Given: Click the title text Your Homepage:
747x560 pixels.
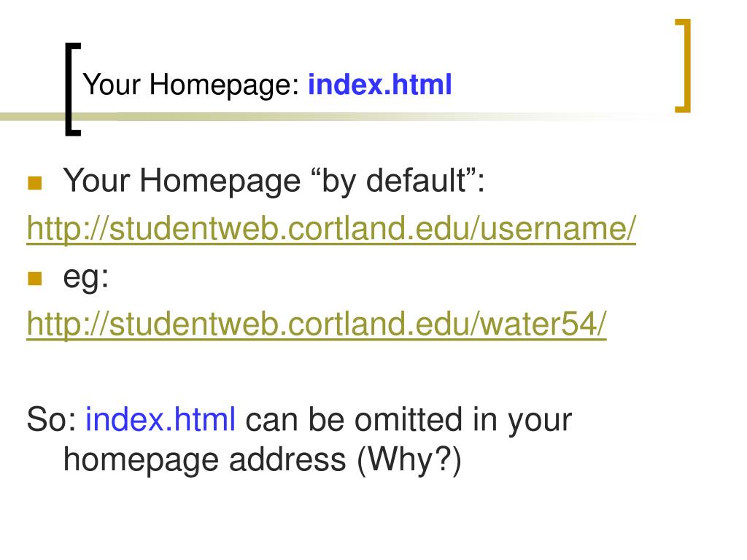Looking at the screenshot, I should (190, 86).
